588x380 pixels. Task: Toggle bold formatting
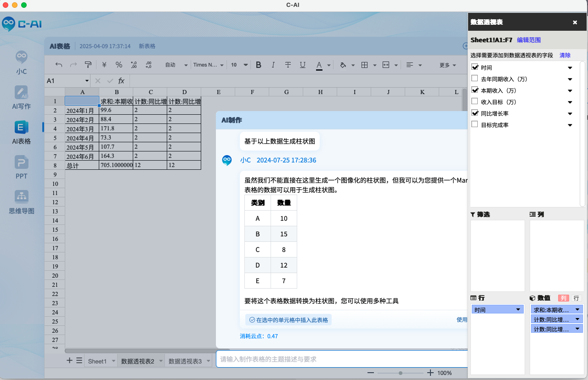[x=259, y=65]
